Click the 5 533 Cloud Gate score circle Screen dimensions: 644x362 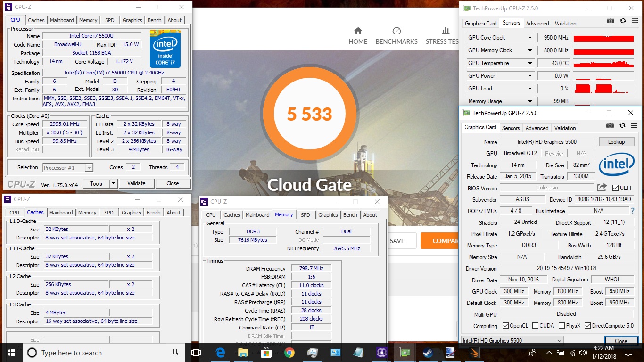(310, 114)
